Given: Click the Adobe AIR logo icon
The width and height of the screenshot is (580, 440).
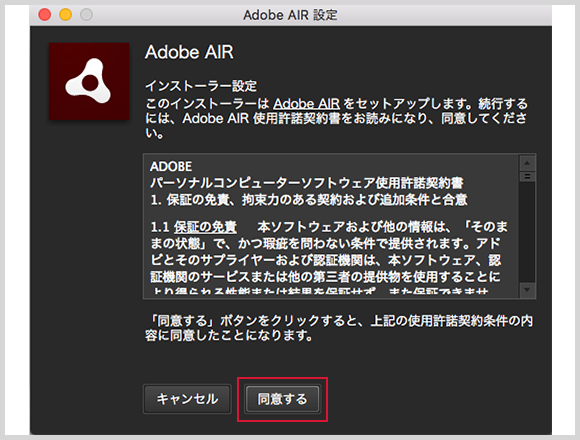Looking at the screenshot, I should [89, 81].
